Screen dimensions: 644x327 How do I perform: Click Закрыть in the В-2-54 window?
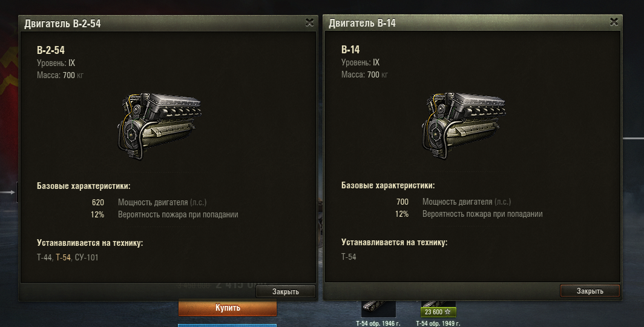coord(286,291)
